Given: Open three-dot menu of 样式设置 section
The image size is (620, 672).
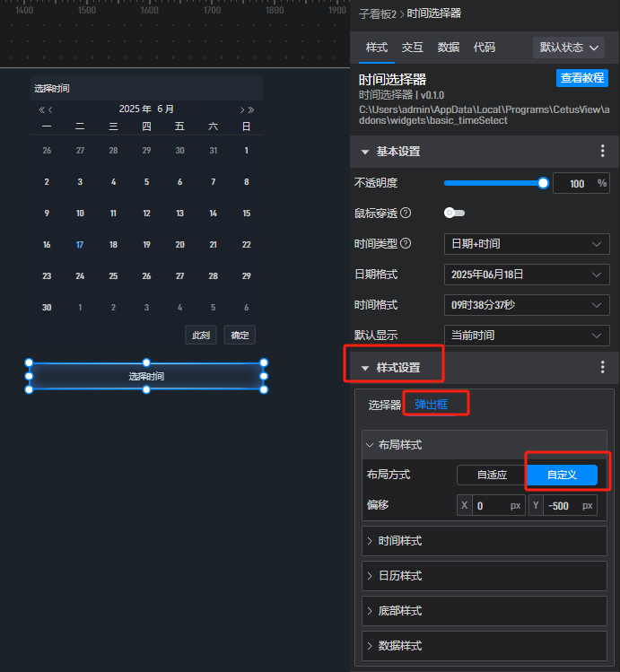Looking at the screenshot, I should coord(602,367).
